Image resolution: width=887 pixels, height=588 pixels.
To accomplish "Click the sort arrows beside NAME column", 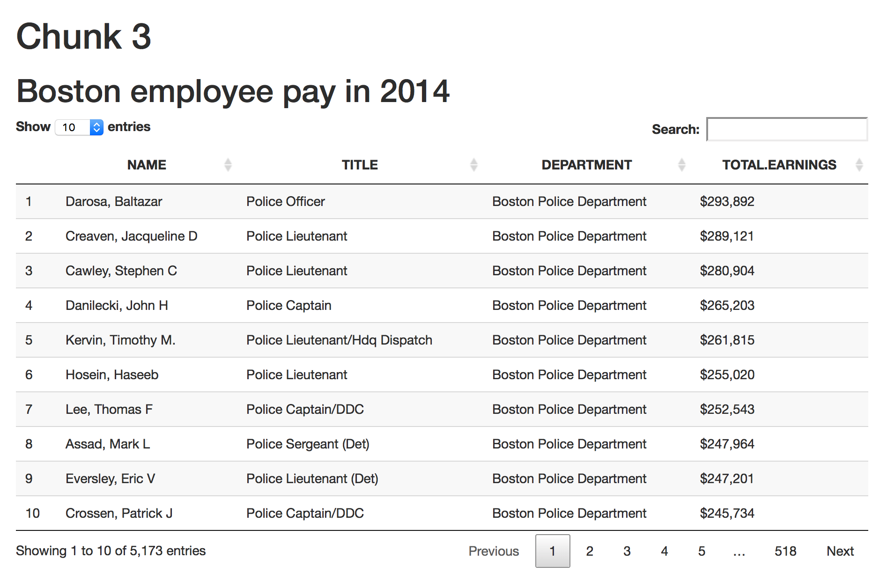I will pos(228,165).
